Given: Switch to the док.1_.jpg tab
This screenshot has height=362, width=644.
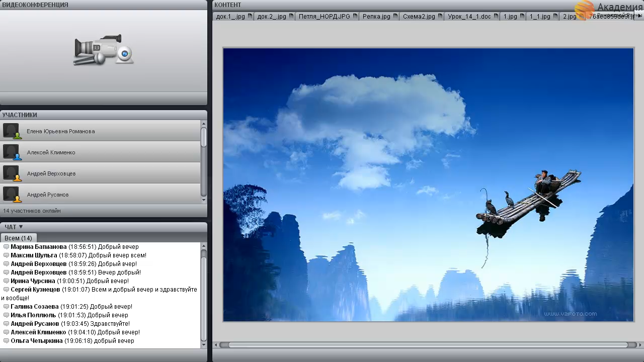Looking at the screenshot, I should 234,16.
